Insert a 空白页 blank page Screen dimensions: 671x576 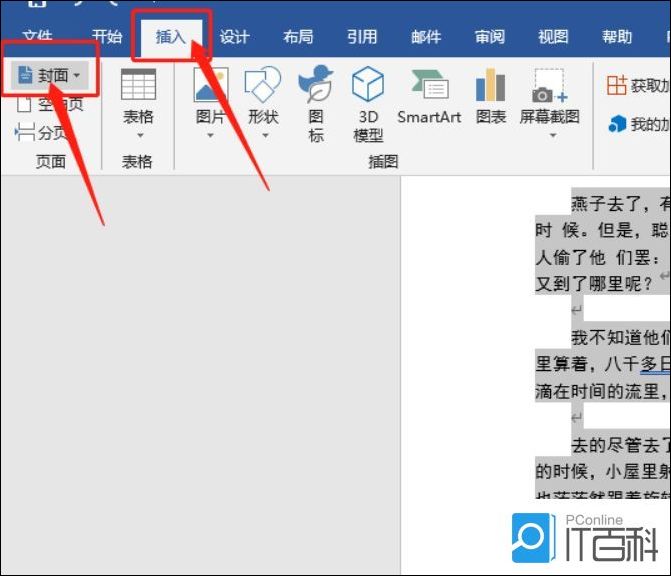pos(50,104)
